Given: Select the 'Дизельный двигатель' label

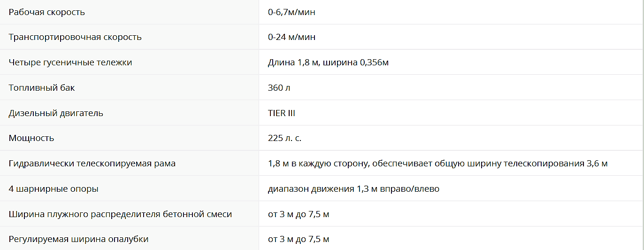Looking at the screenshot, I should coord(56,113).
